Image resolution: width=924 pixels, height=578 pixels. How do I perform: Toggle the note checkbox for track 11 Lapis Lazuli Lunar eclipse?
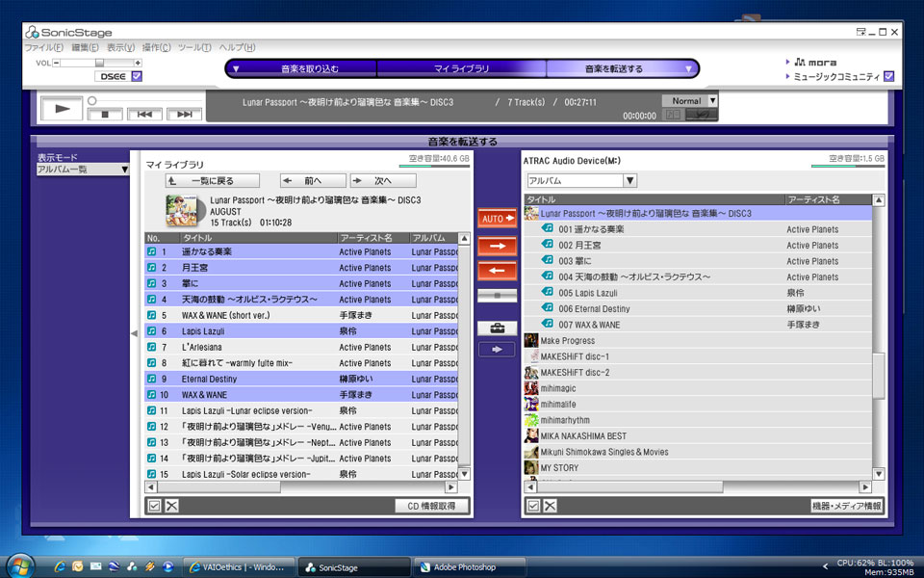pyautogui.click(x=151, y=411)
